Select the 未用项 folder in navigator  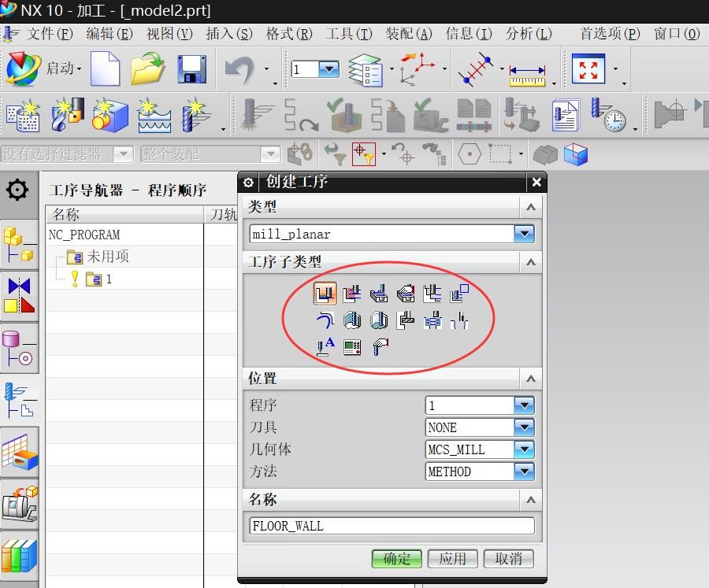click(107, 257)
